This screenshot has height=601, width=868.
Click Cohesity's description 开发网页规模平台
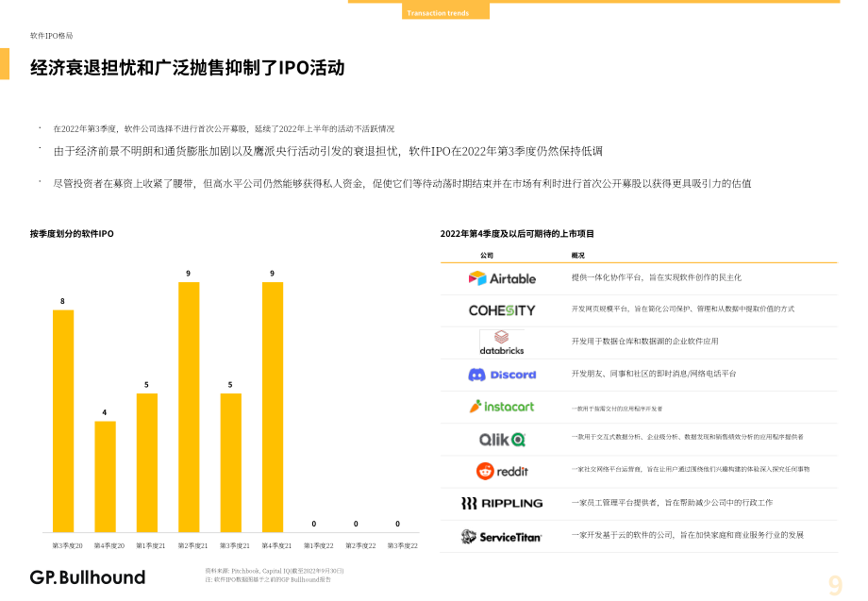coord(682,309)
